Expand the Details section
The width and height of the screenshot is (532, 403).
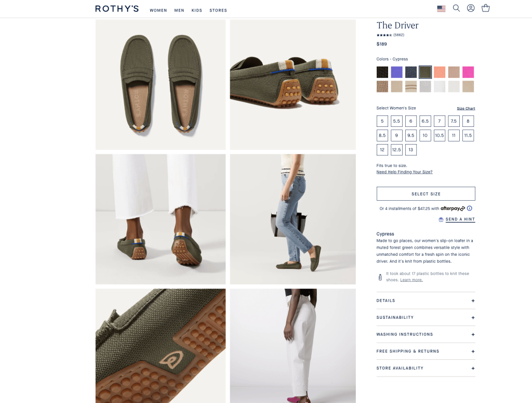(425, 301)
